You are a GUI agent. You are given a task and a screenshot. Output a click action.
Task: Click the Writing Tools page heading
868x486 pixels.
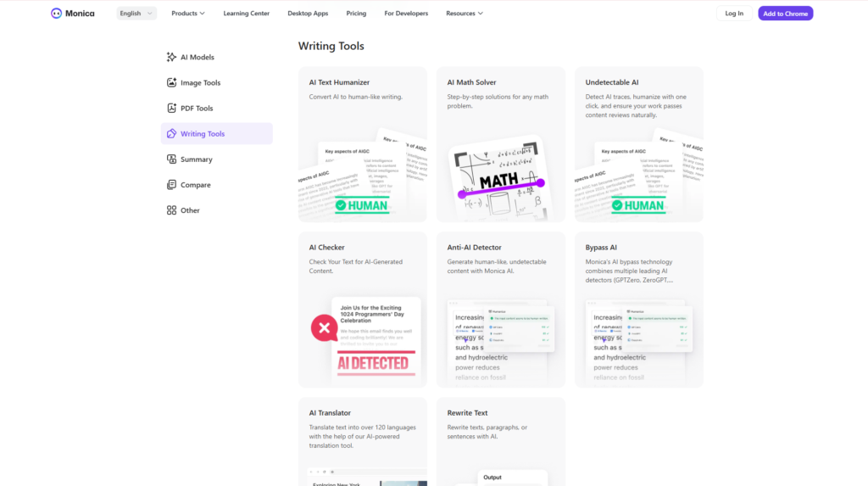click(x=331, y=46)
